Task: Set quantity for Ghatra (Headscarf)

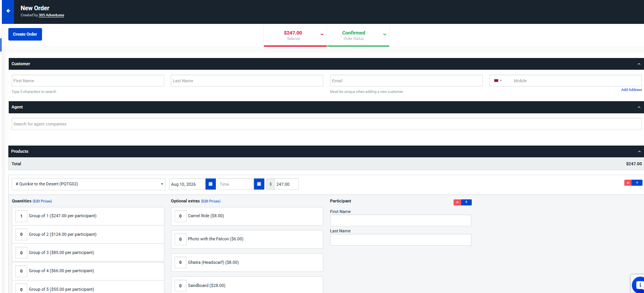Action: (180, 262)
